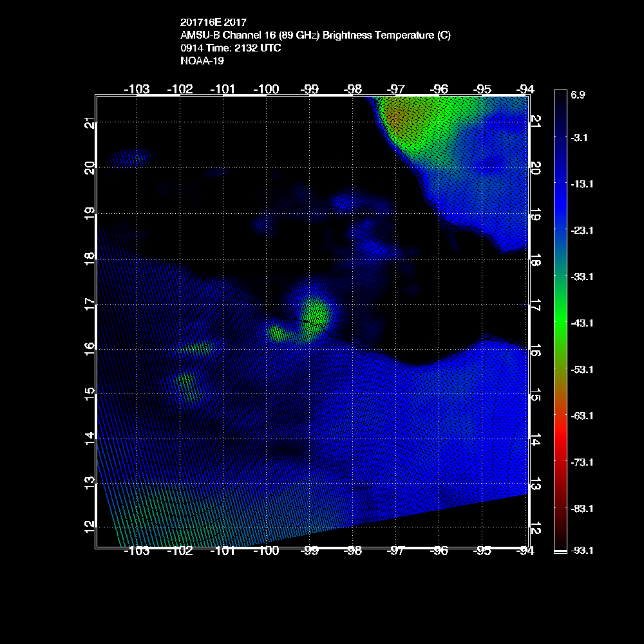The height and width of the screenshot is (644, 644).
Task: Click '-97' on the upper longitude axis
Action: [x=396, y=89]
